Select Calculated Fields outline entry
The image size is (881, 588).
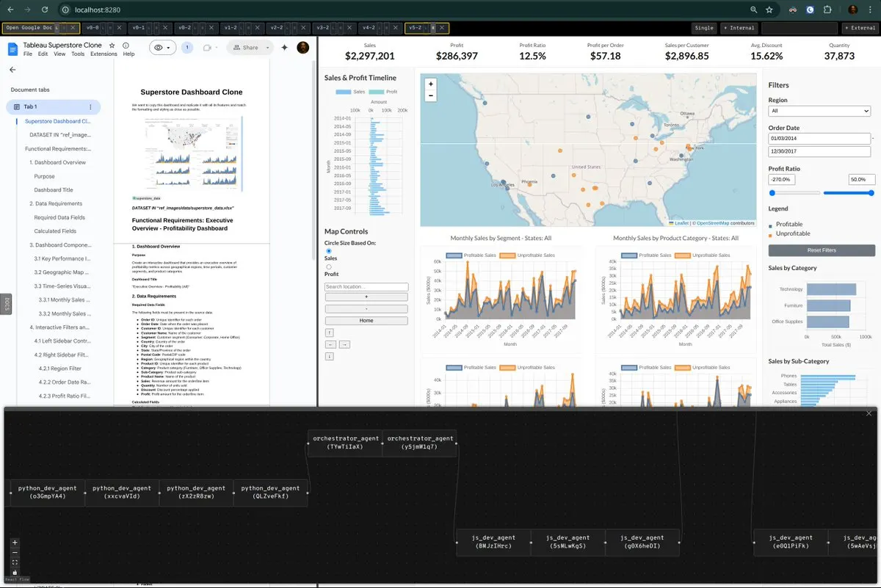point(55,231)
